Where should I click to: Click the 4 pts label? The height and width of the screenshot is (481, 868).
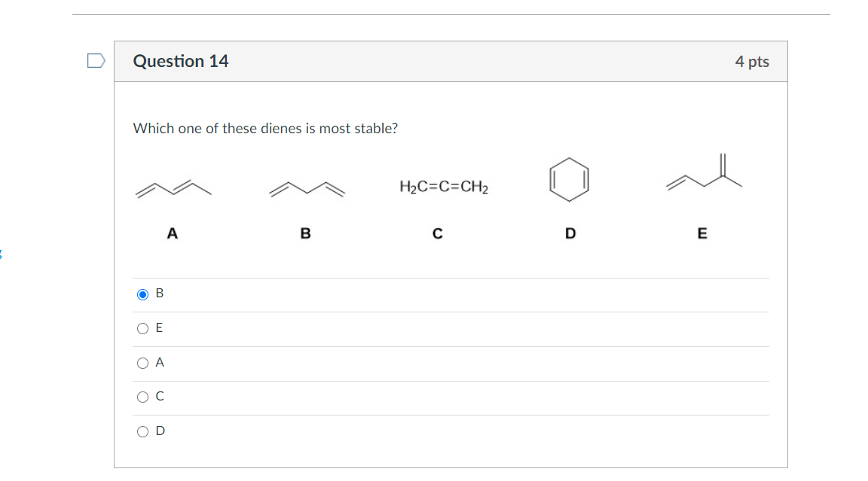point(753,61)
